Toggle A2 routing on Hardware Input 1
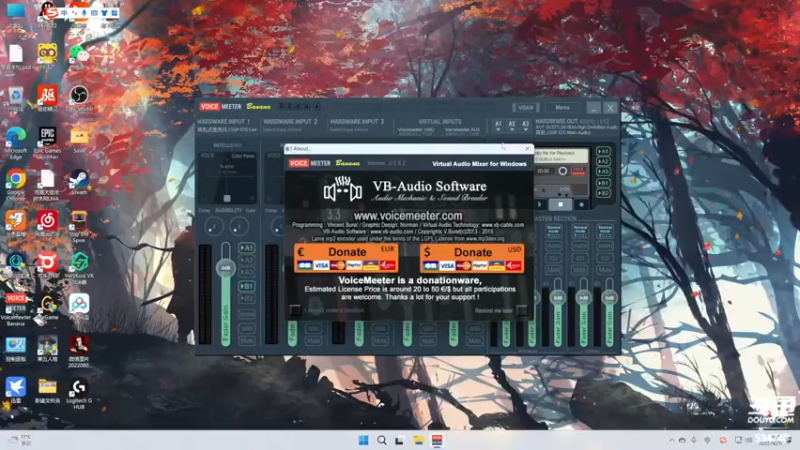Viewport: 800px width, 450px height. tap(247, 260)
